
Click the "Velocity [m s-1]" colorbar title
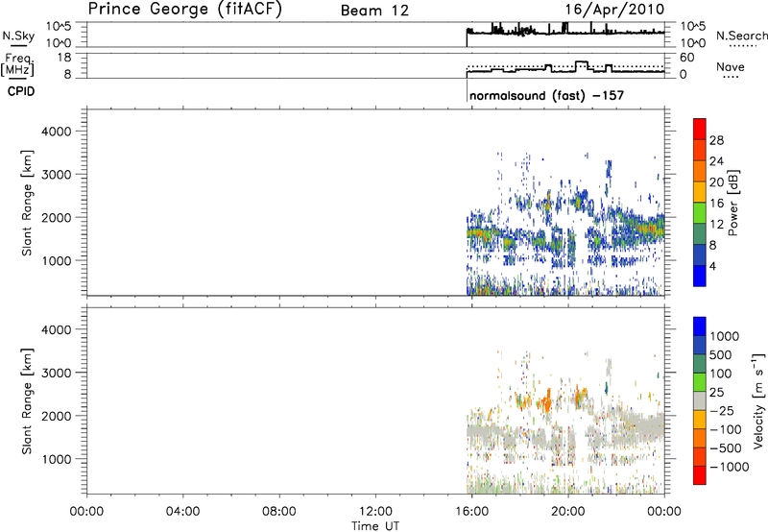tap(758, 400)
